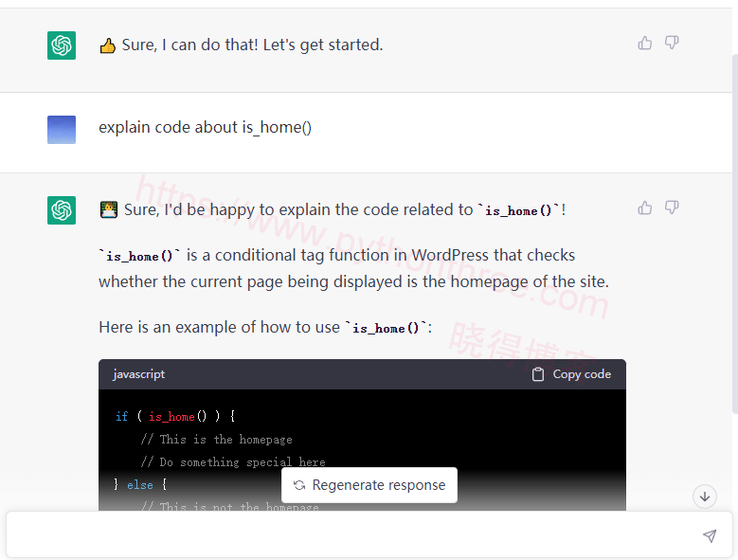This screenshot has width=738, height=560.
Task: Thumbs up the is_home() explanation response
Action: coord(645,208)
